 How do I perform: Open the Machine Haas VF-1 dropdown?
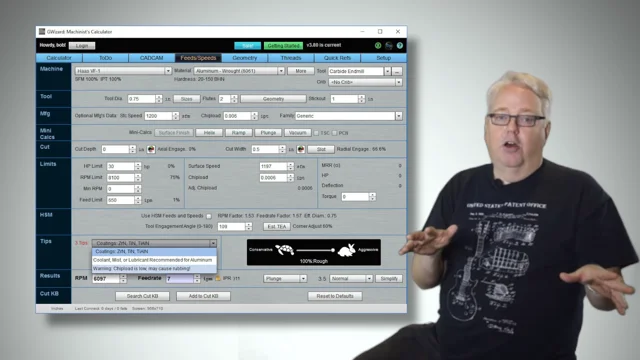click(123, 71)
